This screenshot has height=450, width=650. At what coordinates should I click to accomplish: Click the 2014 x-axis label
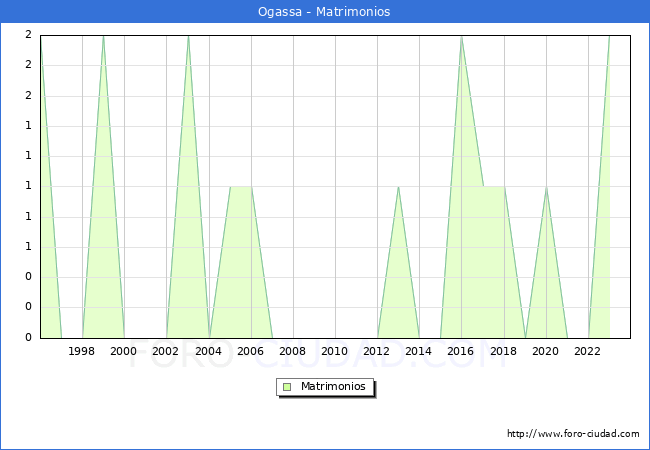(419, 351)
